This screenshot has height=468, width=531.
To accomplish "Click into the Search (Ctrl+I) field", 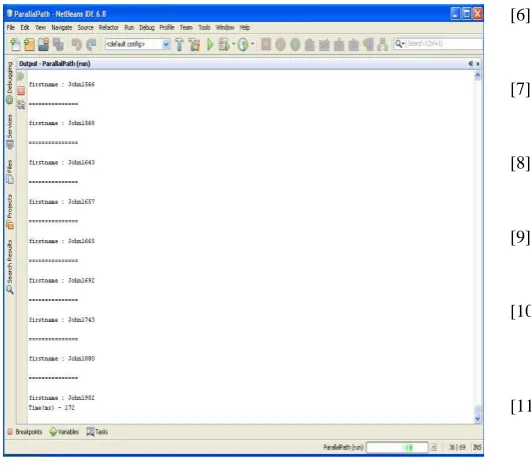I will tap(444, 44).
